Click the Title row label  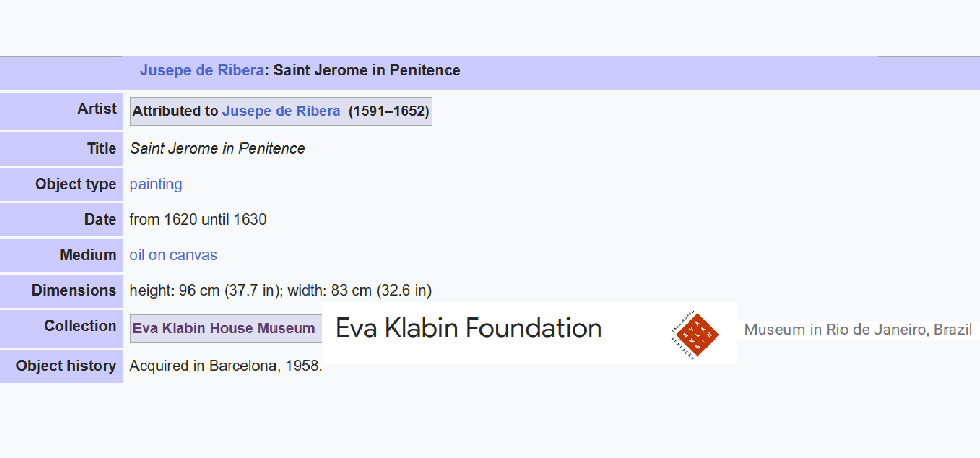tap(101, 148)
